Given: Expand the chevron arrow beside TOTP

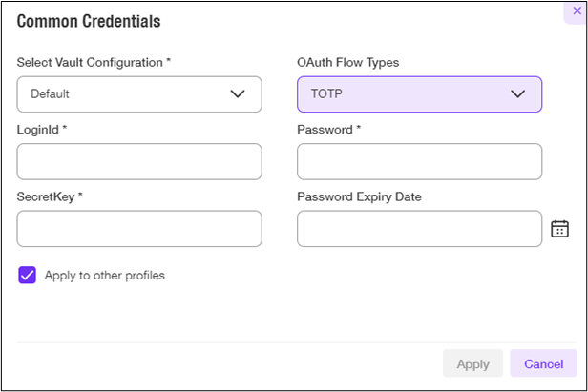Looking at the screenshot, I should click(x=517, y=93).
